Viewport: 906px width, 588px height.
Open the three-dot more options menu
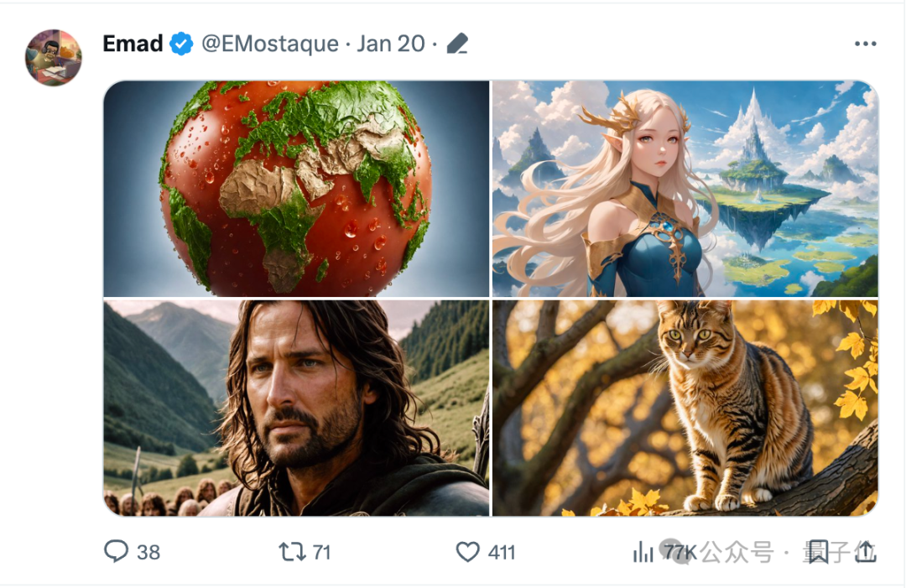(x=865, y=44)
